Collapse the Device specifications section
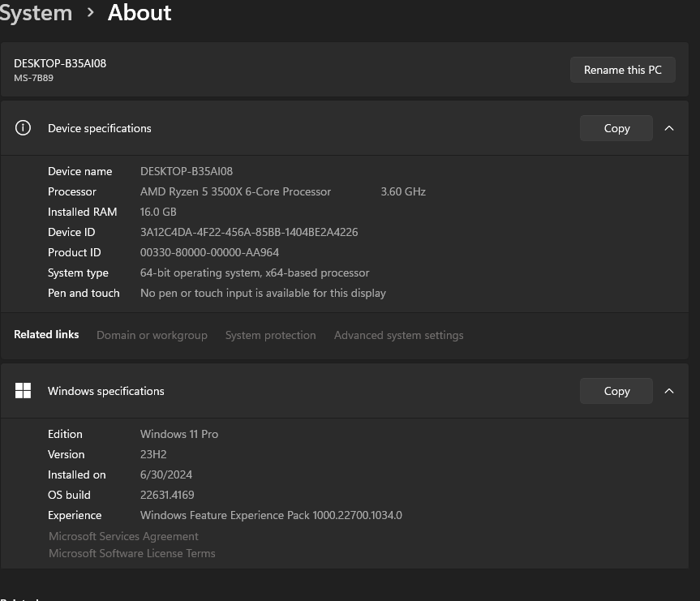Screen dimensions: 700x601 coord(669,128)
